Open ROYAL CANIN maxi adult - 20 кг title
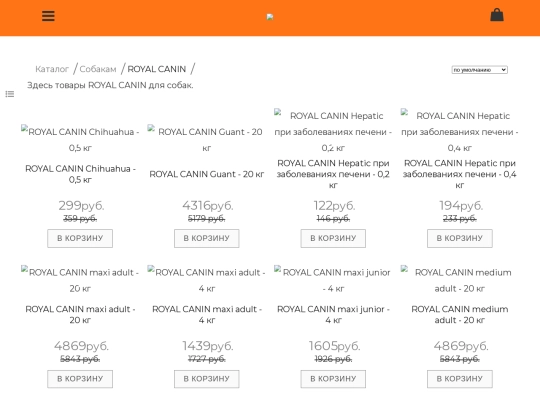This screenshot has width=540, height=405. coord(80,314)
